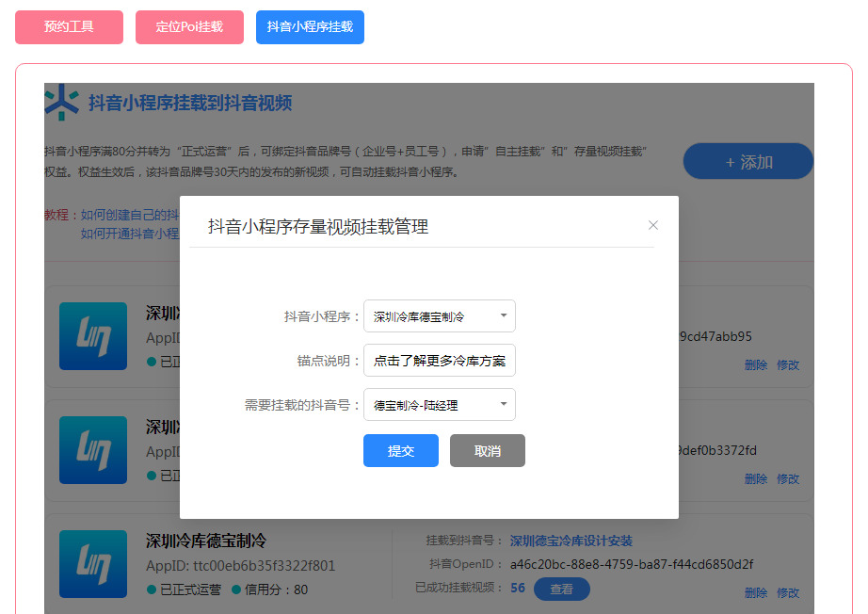Open tutorial link 如何开通抖音小程
The height and width of the screenshot is (614, 868).
[130, 234]
